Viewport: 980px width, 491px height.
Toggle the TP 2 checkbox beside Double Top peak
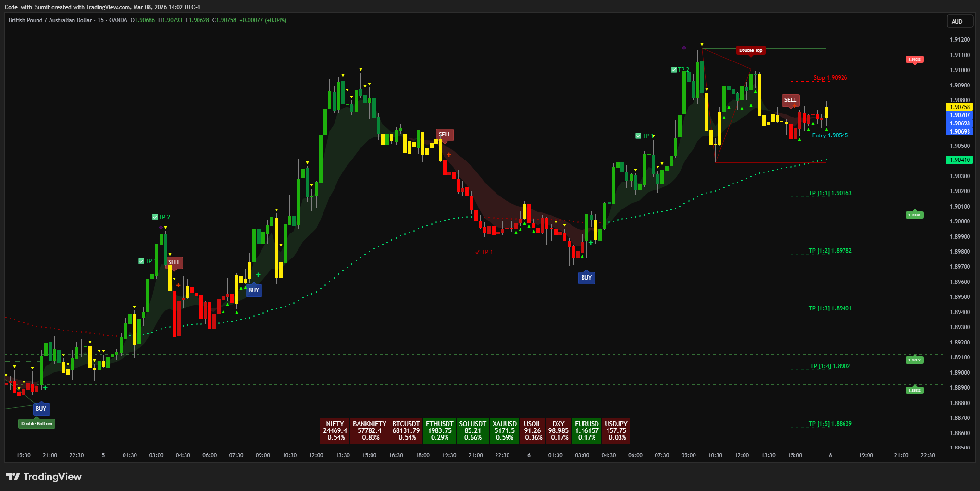tap(674, 70)
